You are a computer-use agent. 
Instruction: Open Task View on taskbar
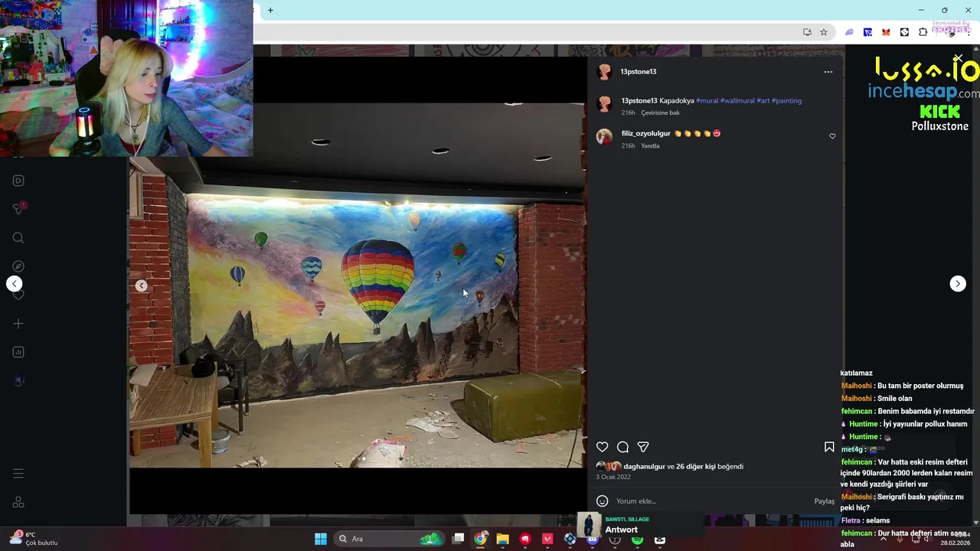(458, 539)
